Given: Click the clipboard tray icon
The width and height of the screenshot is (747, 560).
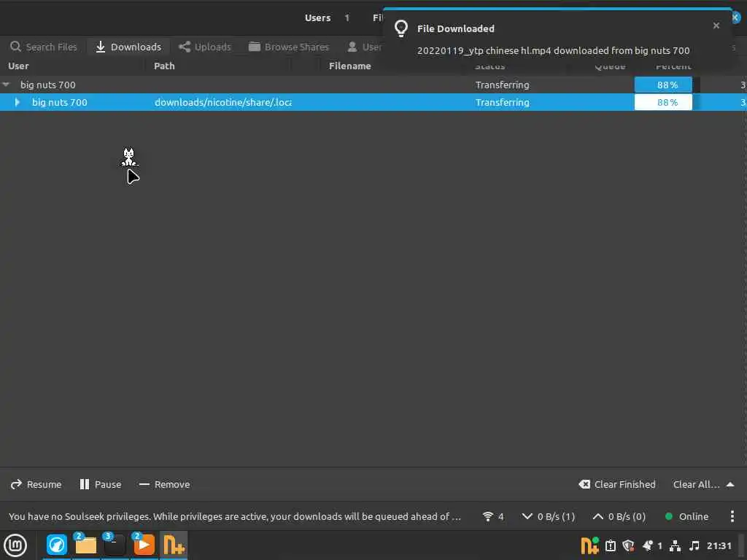Looking at the screenshot, I should point(611,545).
